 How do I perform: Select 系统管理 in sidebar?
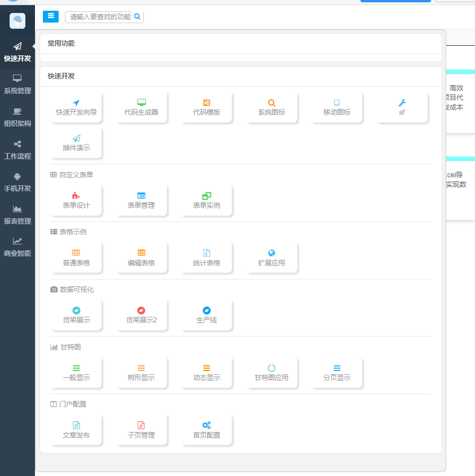pos(17,85)
